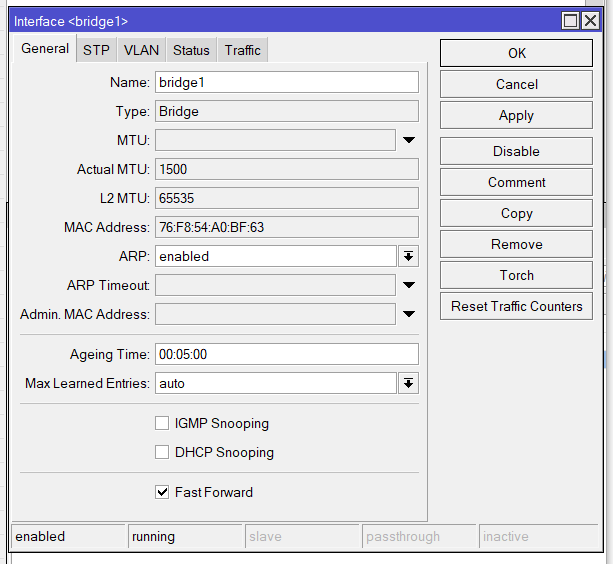The width and height of the screenshot is (613, 564).
Task: Select the MAC Address value 76:F8:54:A0:BF:63
Action: pos(287,227)
